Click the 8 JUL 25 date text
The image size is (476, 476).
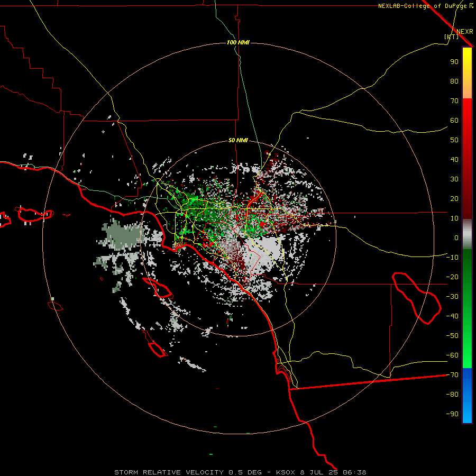tap(319, 472)
